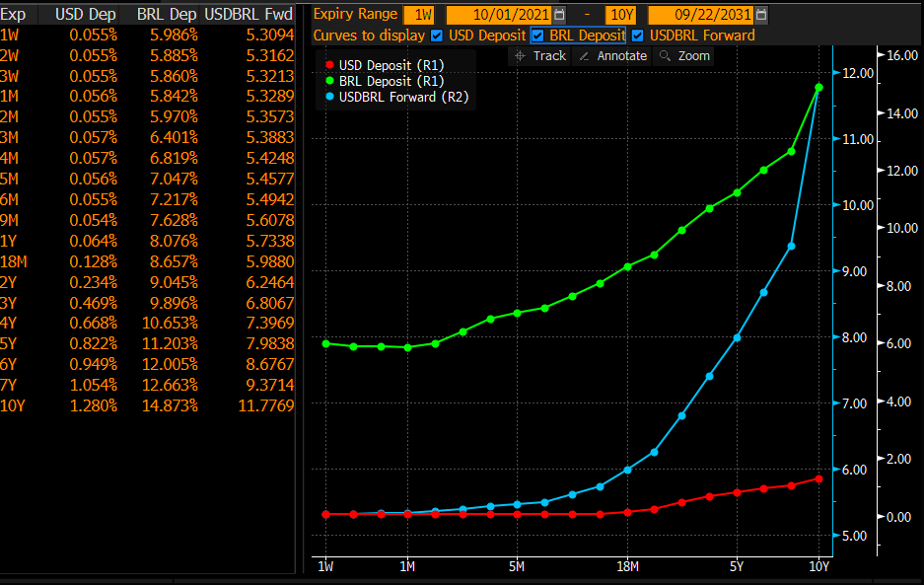Viewport: 924px width, 585px height.
Task: Select the USD Dep column header
Action: [86, 14]
